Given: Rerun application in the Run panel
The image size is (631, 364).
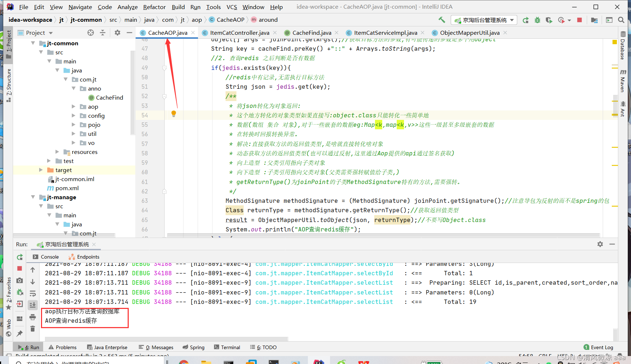Looking at the screenshot, I should click(x=20, y=257).
